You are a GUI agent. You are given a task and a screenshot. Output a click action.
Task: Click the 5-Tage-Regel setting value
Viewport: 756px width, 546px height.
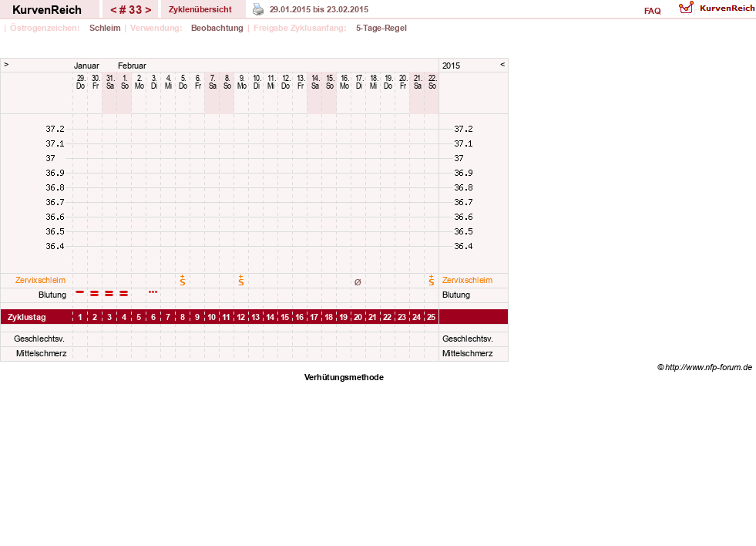381,28
